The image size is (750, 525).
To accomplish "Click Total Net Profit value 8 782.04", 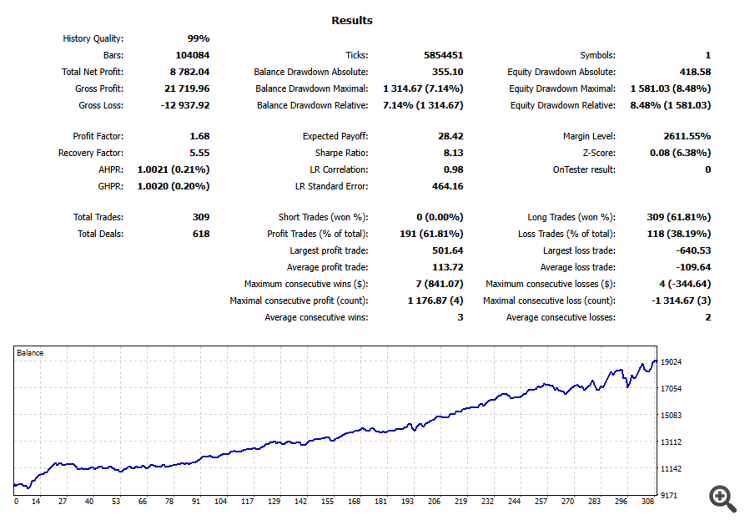I will (189, 72).
